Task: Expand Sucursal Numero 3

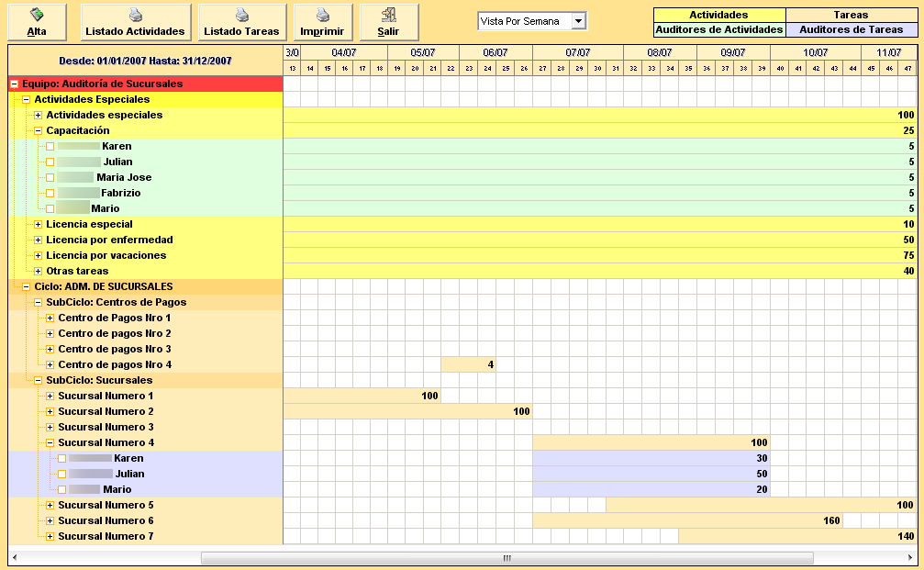Action: pyautogui.click(x=50, y=428)
